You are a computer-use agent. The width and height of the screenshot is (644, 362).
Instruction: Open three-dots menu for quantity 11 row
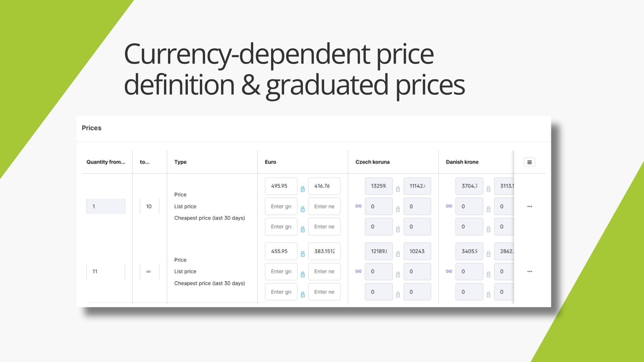[x=529, y=271]
